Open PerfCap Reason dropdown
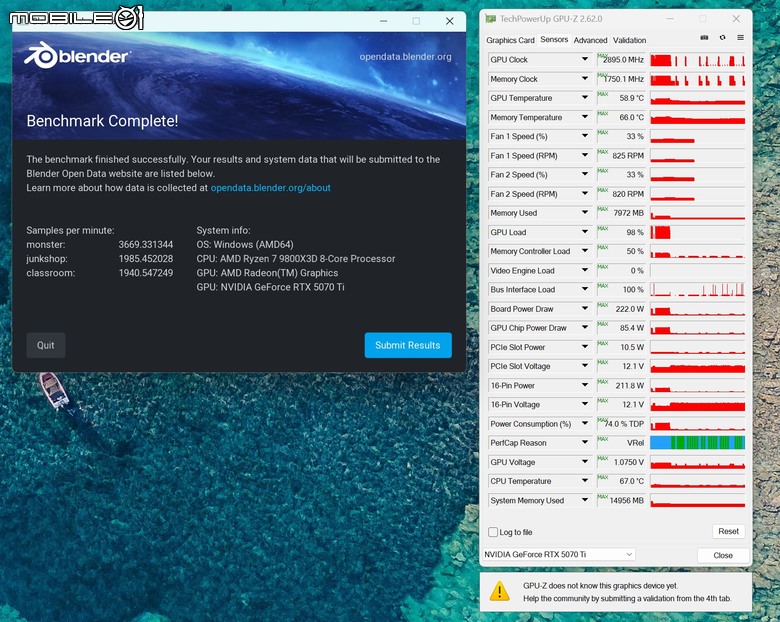 click(585, 442)
